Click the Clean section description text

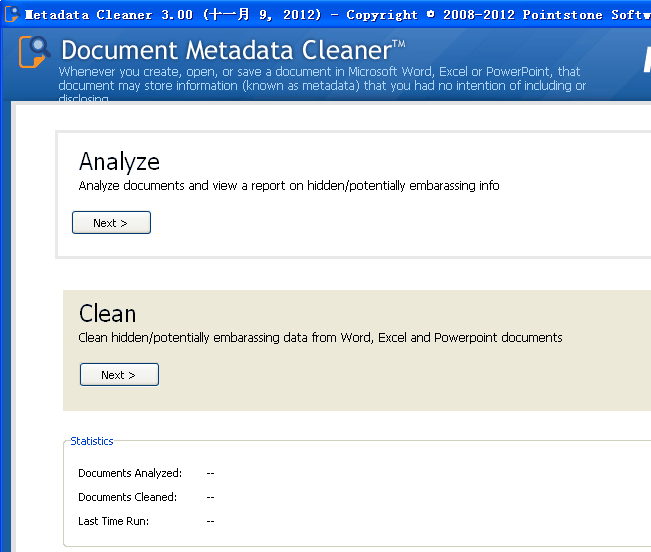[320, 338]
